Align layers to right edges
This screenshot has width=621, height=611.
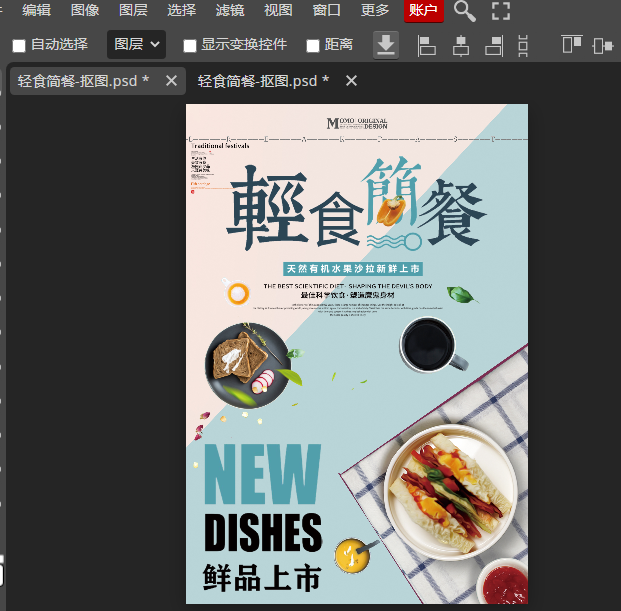[x=494, y=45]
